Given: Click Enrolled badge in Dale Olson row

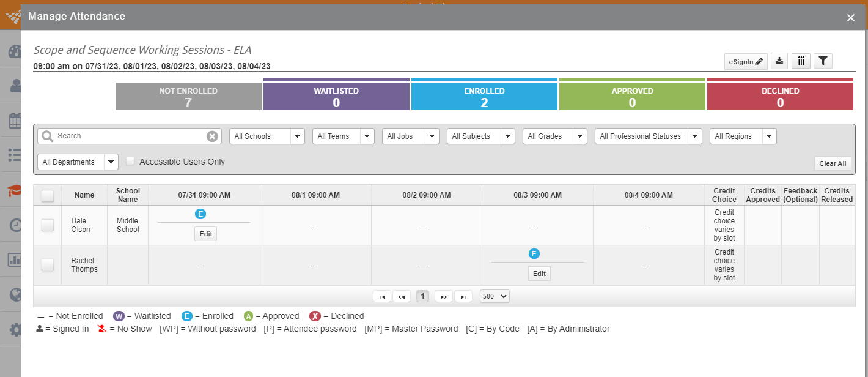Looking at the screenshot, I should click(200, 214).
